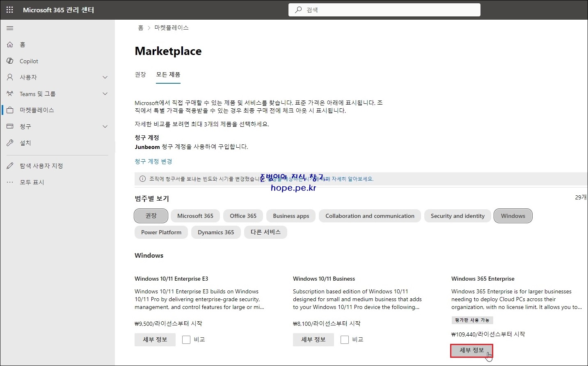Filter by Microsoft 365 category

point(195,216)
